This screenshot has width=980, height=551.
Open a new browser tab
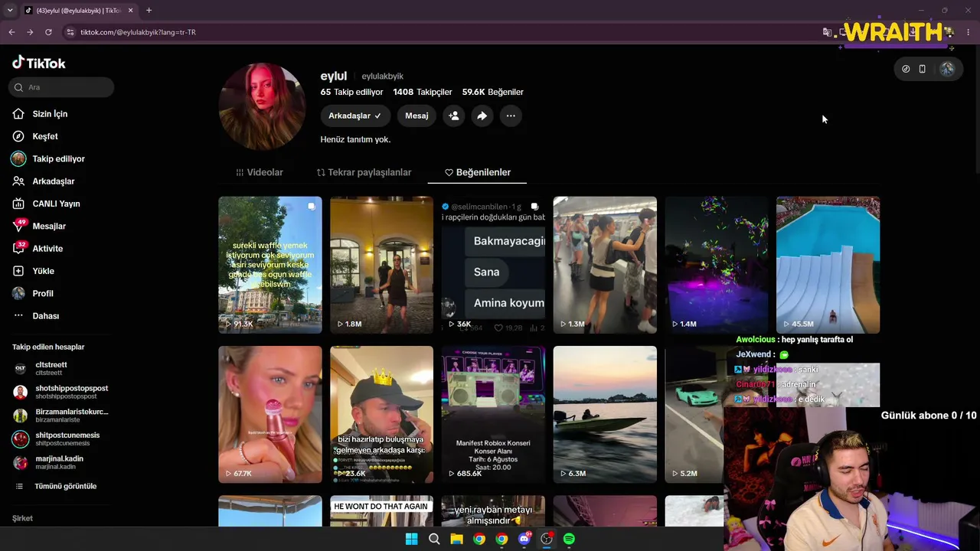[149, 10]
